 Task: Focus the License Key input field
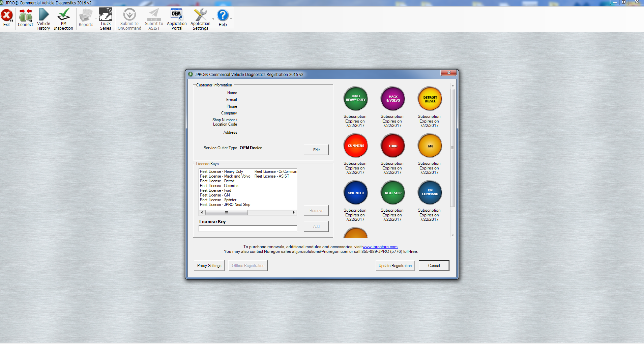[x=248, y=229]
